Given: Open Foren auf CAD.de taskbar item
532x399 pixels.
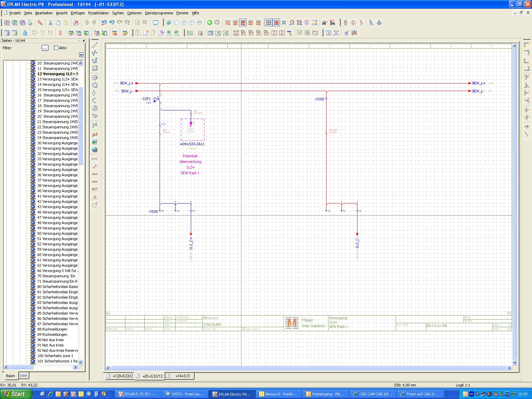Looking at the screenshot, I should 421,394.
